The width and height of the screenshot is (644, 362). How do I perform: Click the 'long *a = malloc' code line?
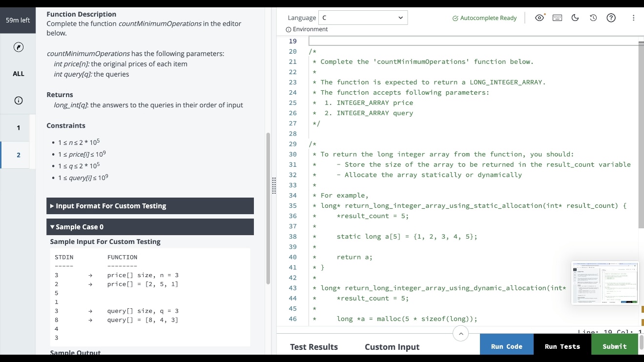pyautogui.click(x=407, y=319)
